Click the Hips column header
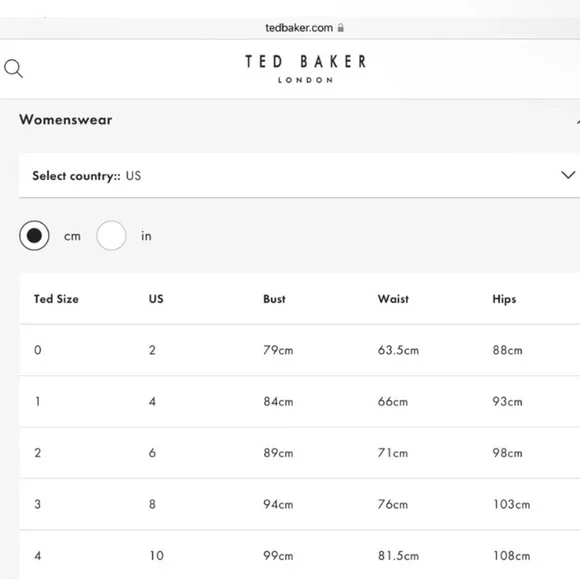This screenshot has height=580, width=580. coord(504,299)
